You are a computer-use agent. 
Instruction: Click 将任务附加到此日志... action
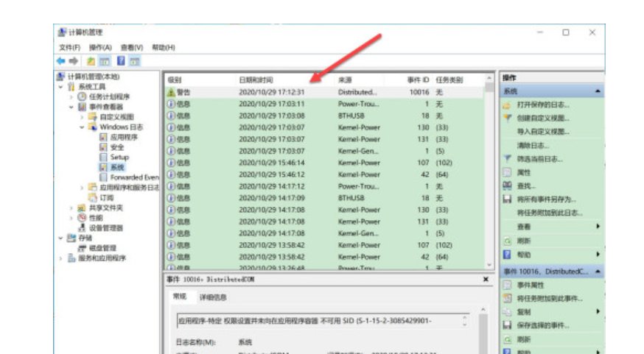click(550, 213)
